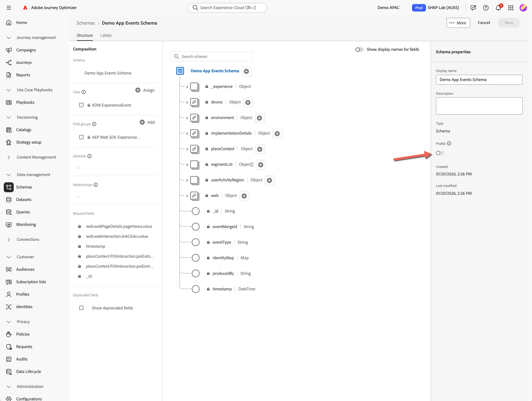Screen dimensions: 532x401
Task: Open Schemas in the sidebar
Action: click(x=24, y=187)
